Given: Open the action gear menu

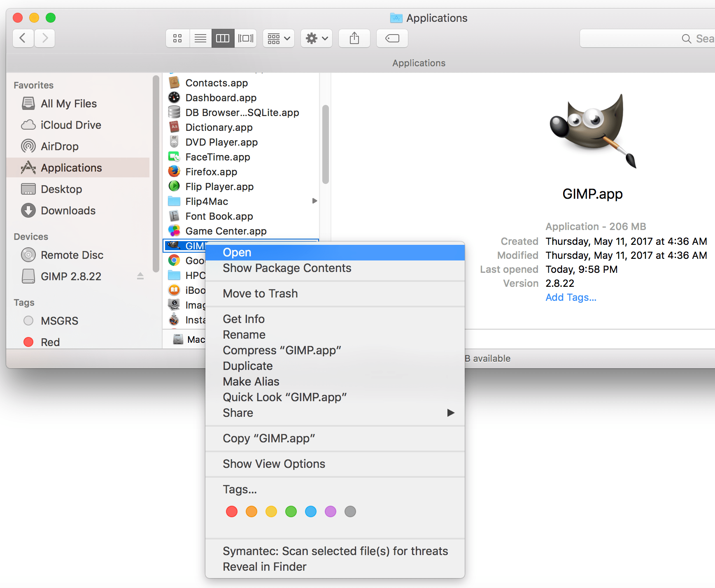Looking at the screenshot, I should (x=316, y=38).
